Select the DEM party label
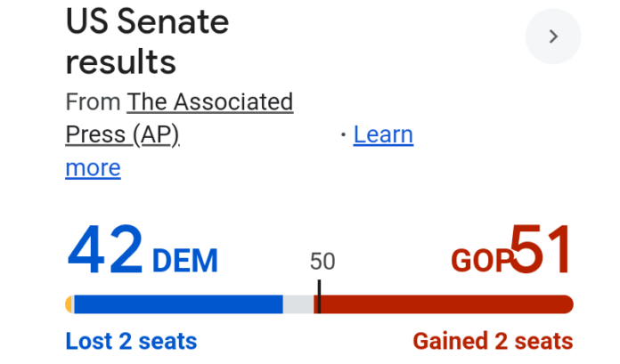The width and height of the screenshot is (620, 364). 185,261
